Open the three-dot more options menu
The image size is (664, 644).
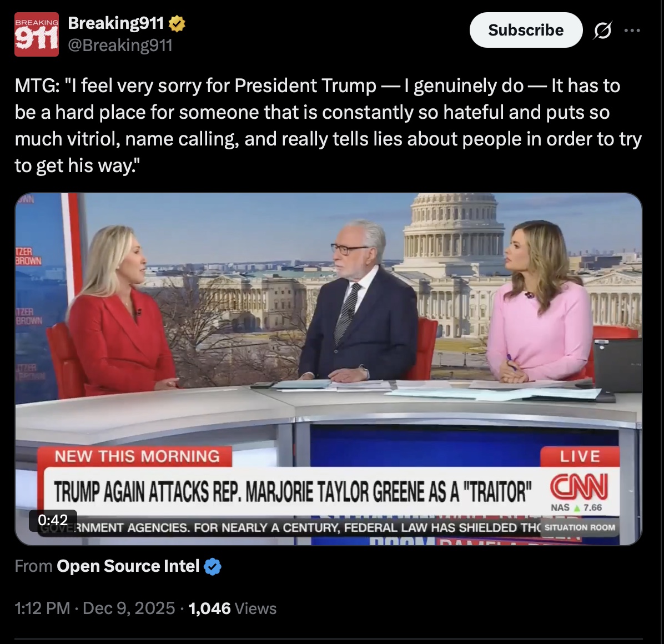pos(632,31)
